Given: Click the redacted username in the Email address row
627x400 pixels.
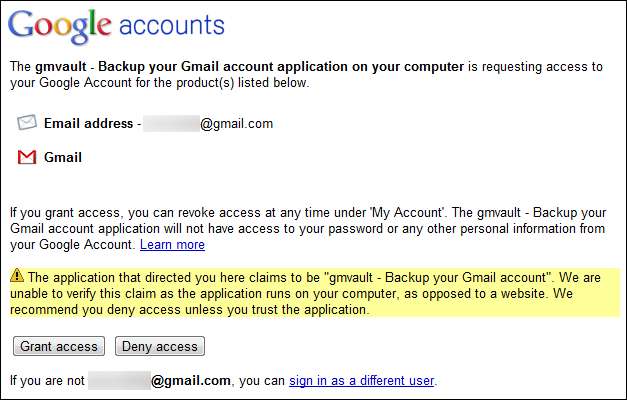Looking at the screenshot, I should (170, 124).
